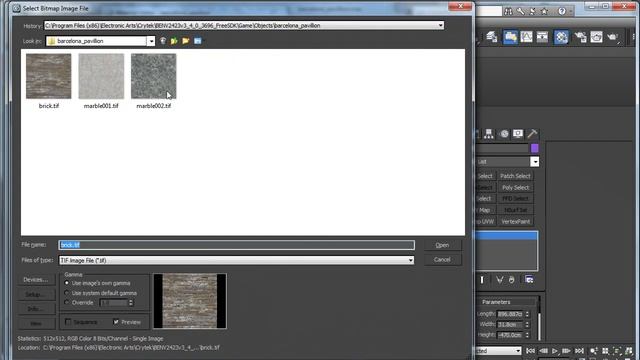Expand the Modifier List dropdown arrow
Viewport: 640px width, 360px height.
click(x=535, y=162)
